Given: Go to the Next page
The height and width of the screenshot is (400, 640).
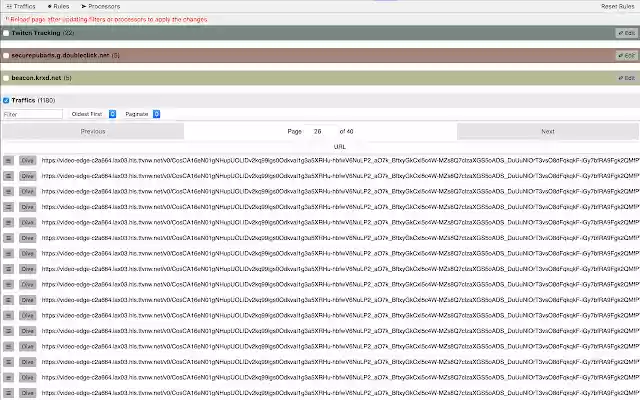Looking at the screenshot, I should click(548, 131).
